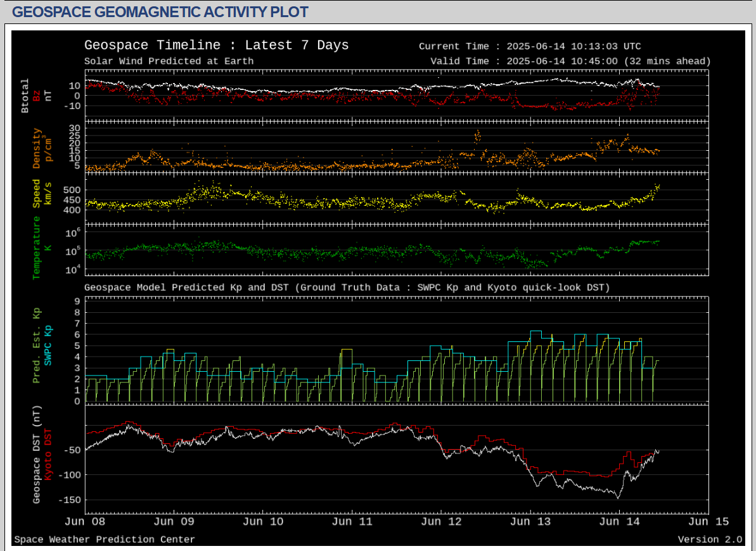Image resolution: width=756 pixels, height=551 pixels.
Task: Click the Version 2.0 label
Action: tap(710, 540)
